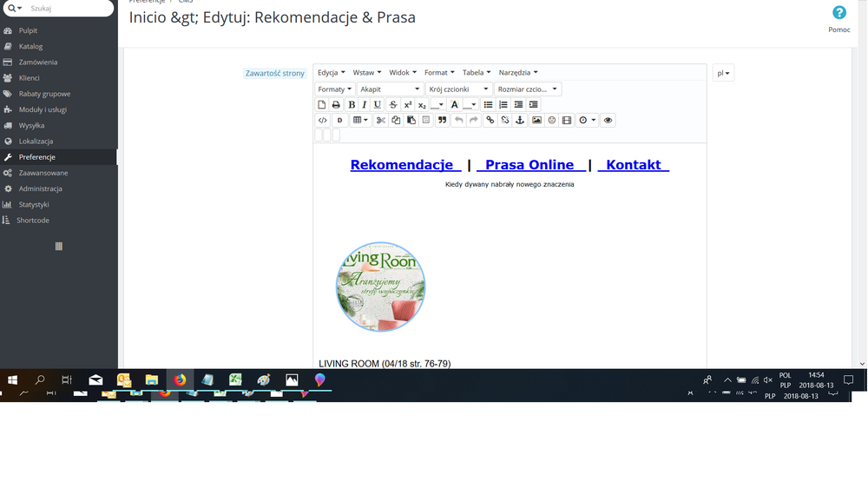Insert or edit a link
868x488 pixels.
[490, 120]
